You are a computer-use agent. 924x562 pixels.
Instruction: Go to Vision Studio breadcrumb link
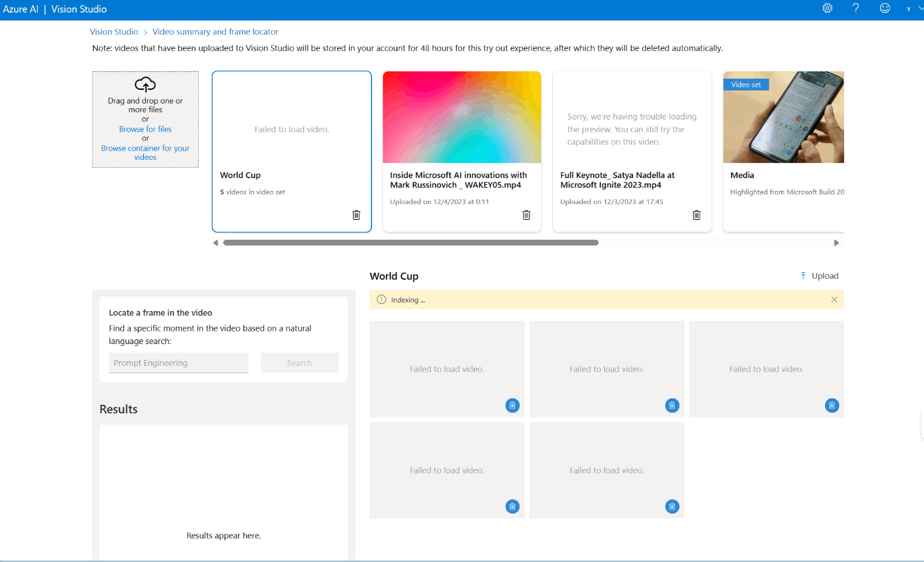point(114,32)
